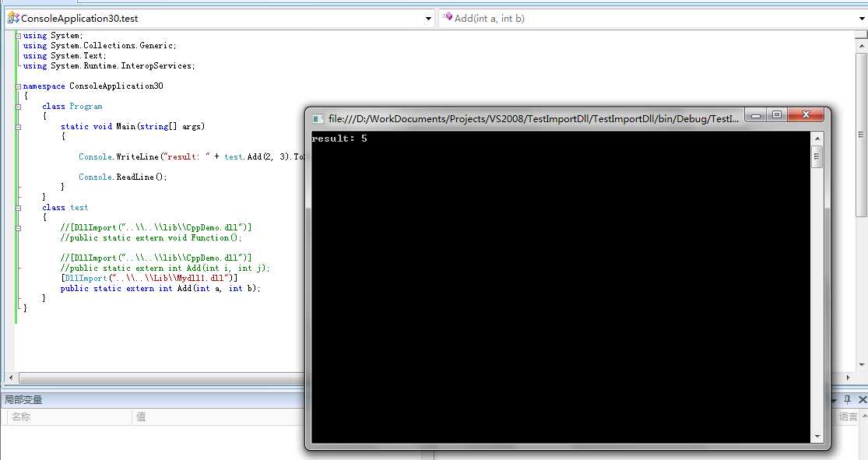
Task: Collapse the class Program outline
Action: point(18,107)
